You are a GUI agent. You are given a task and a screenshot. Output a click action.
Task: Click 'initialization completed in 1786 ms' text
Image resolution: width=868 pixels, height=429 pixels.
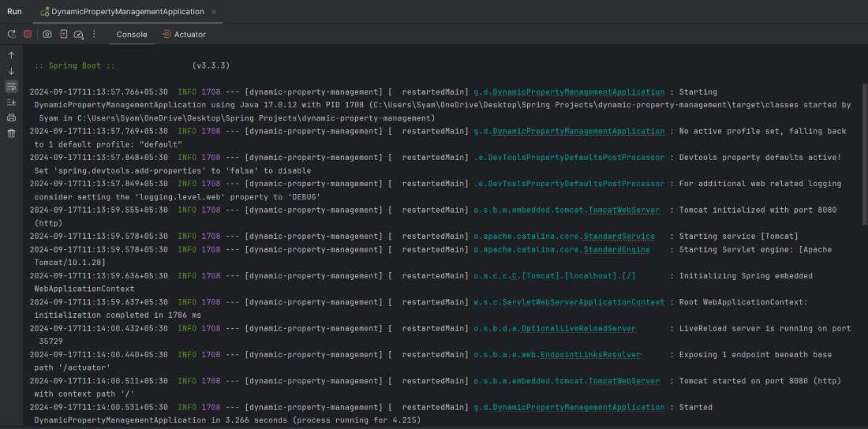pos(118,315)
